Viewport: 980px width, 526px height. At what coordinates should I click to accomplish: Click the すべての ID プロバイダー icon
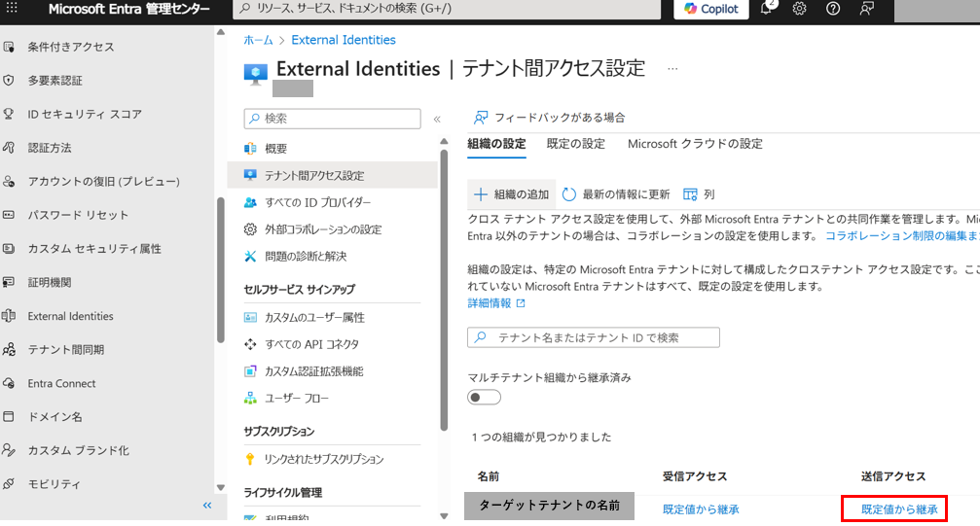(250, 202)
